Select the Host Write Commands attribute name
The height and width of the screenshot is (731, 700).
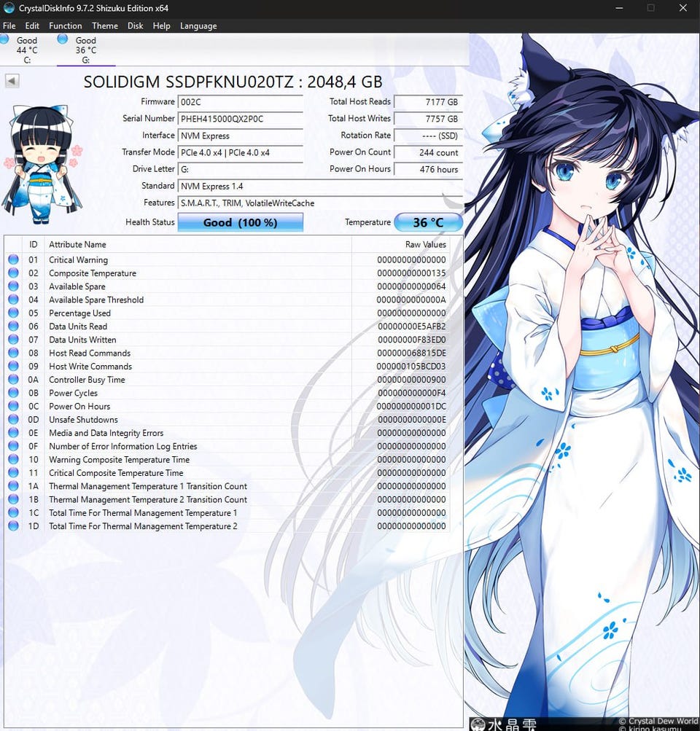coord(90,367)
